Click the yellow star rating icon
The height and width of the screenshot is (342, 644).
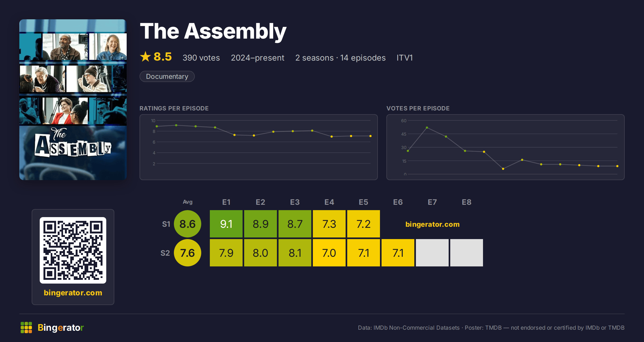[x=145, y=57]
